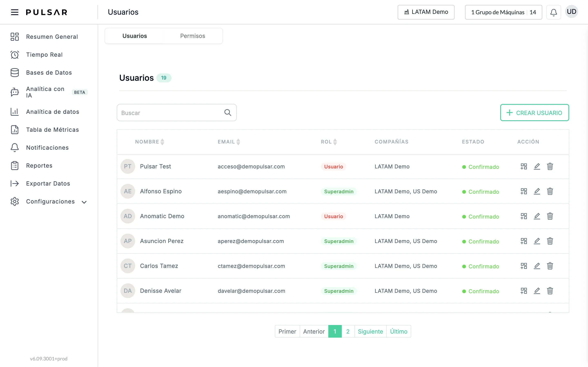Viewport: 588px width, 367px height.
Task: Click trash icon for Carlos Tamez
Action: click(x=550, y=266)
